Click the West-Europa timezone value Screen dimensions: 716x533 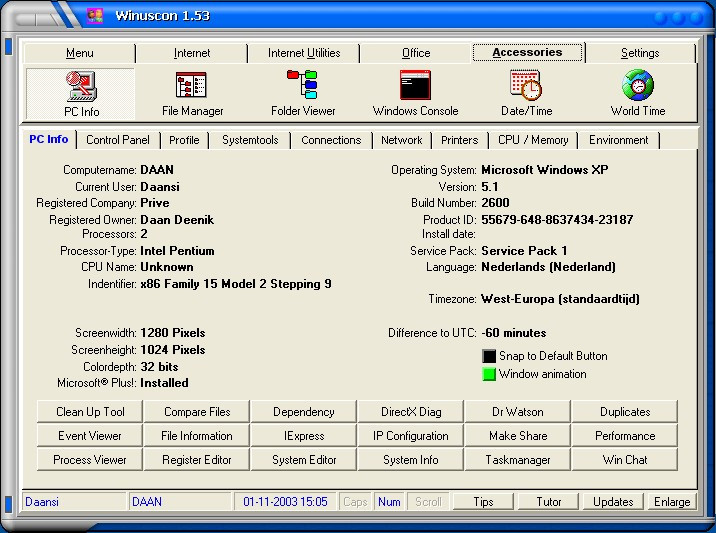[560, 299]
